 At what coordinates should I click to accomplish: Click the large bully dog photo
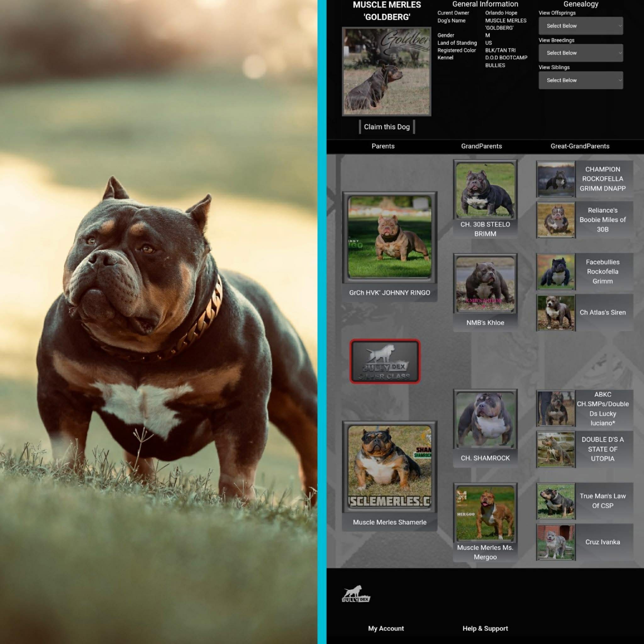159,322
